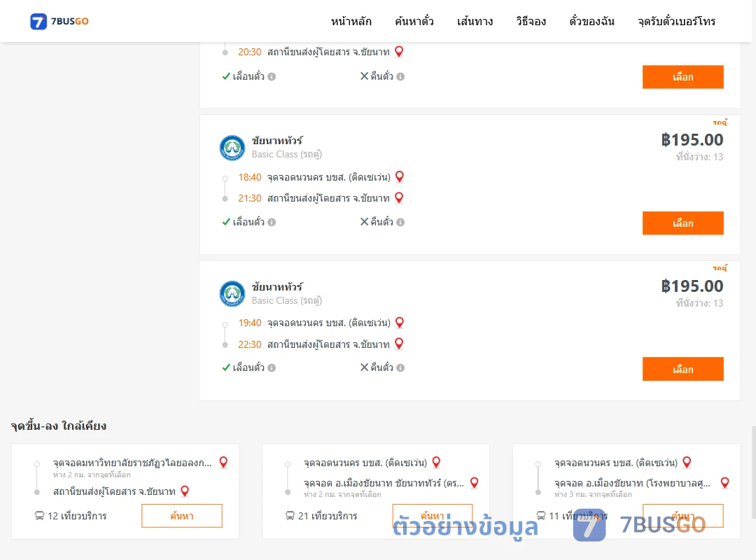The image size is (756, 560).
Task: Search the 12 เที่ยวบริการ nearby route
Action: [182, 516]
